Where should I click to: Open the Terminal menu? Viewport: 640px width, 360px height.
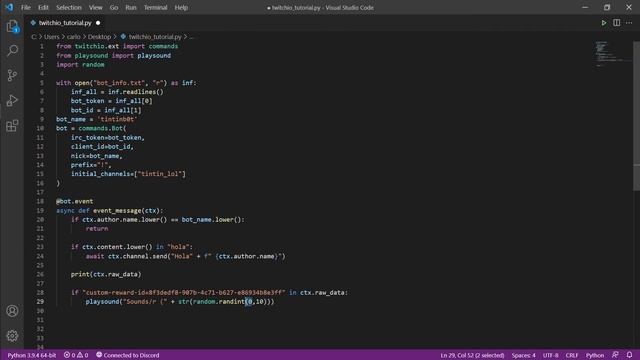[x=156, y=7]
